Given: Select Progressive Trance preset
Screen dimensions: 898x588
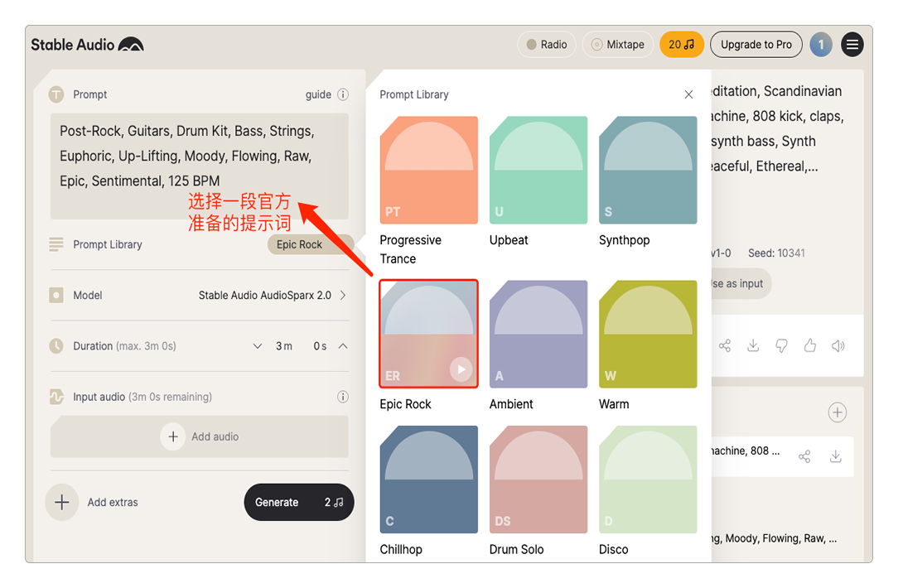Looking at the screenshot, I should (428, 170).
